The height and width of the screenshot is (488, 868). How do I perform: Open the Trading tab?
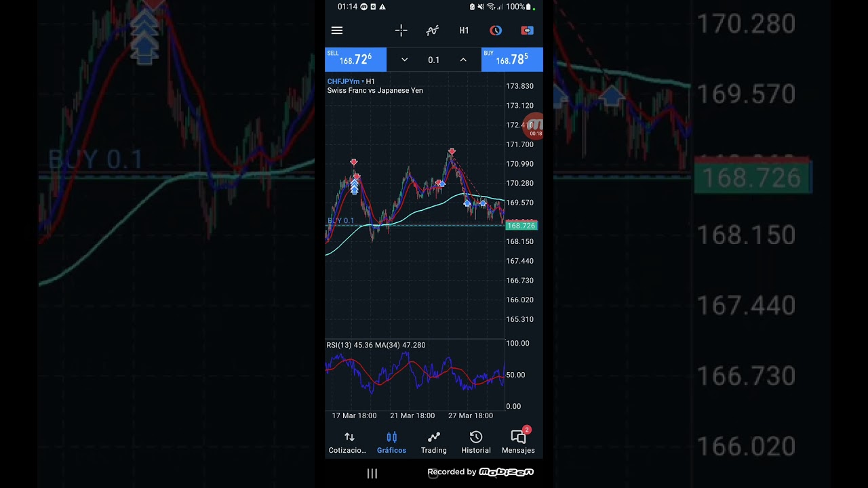(433, 442)
